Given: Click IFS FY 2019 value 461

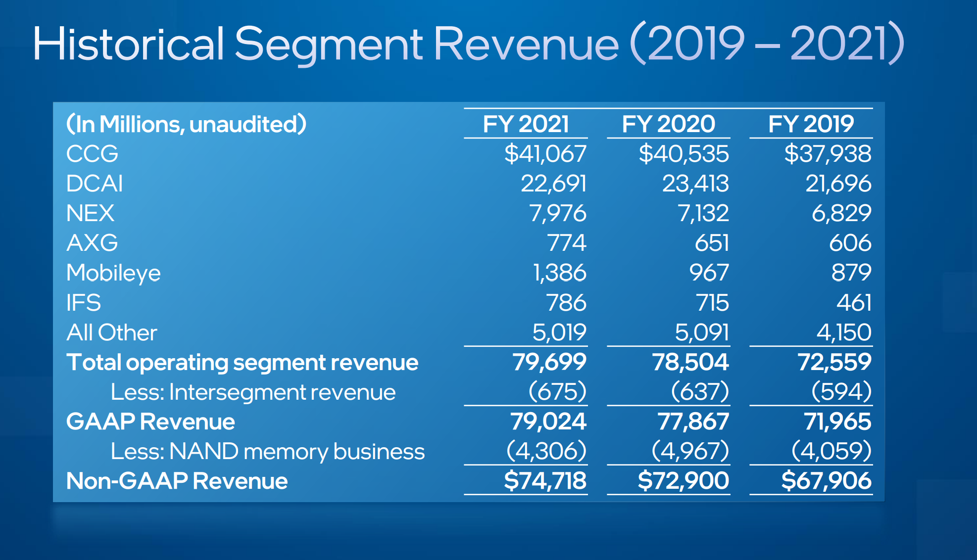Looking at the screenshot, I should point(854,303).
